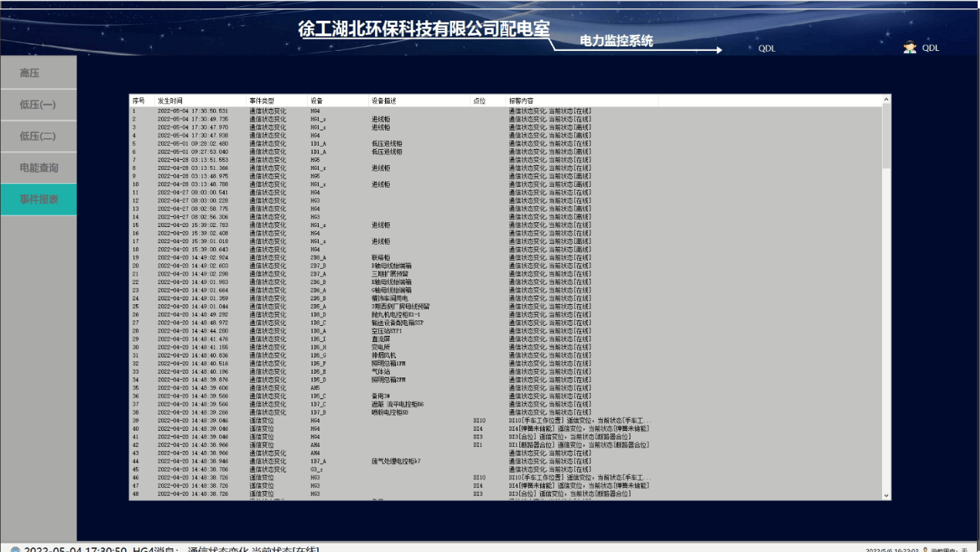Sort by the 发生时间 column header
Screen dimensions: 980x552
coord(200,101)
